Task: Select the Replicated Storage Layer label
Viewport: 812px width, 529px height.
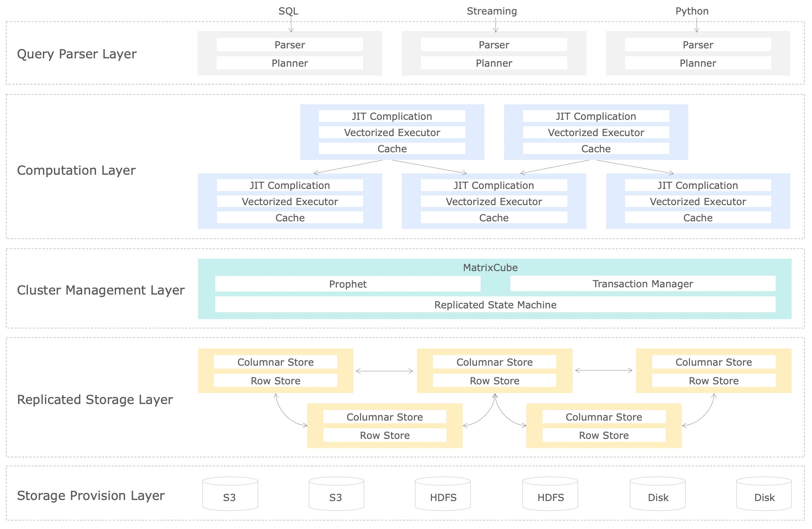Action: (95, 400)
